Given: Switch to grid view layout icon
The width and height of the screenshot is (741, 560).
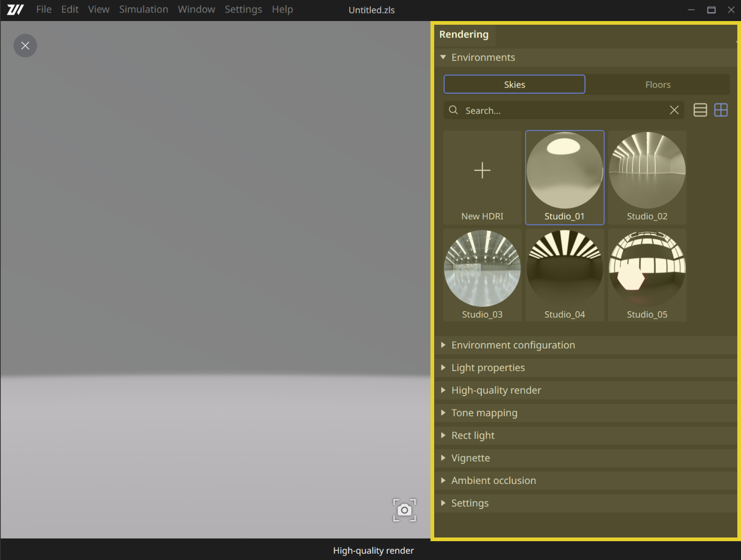Looking at the screenshot, I should pos(721,110).
